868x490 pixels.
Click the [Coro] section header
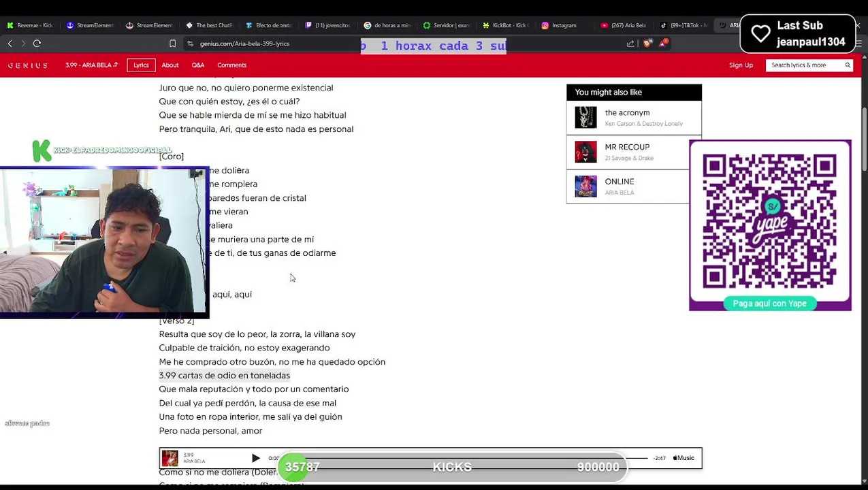(x=172, y=157)
